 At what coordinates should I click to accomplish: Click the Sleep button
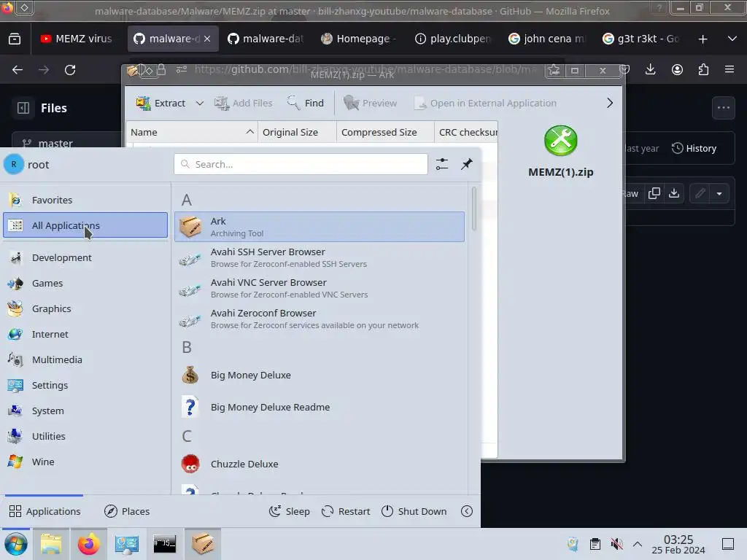(289, 511)
